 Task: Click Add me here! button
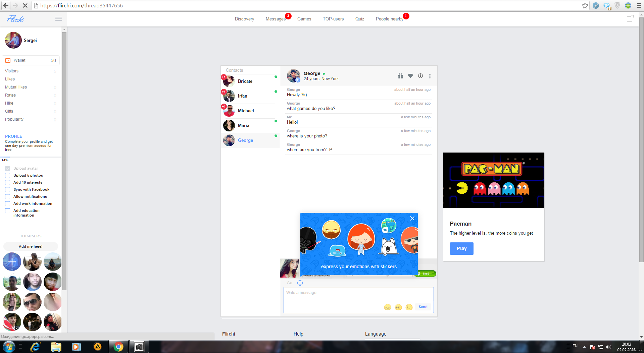pyautogui.click(x=31, y=246)
